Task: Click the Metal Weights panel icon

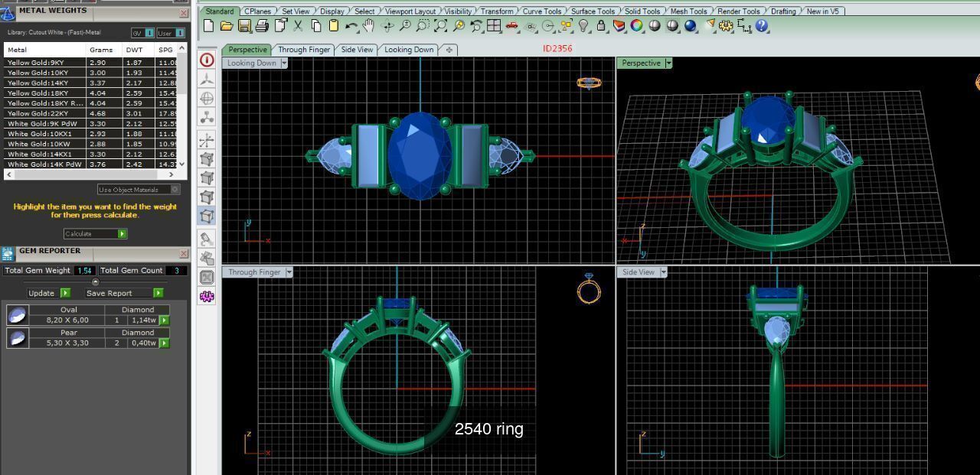Action: point(8,13)
